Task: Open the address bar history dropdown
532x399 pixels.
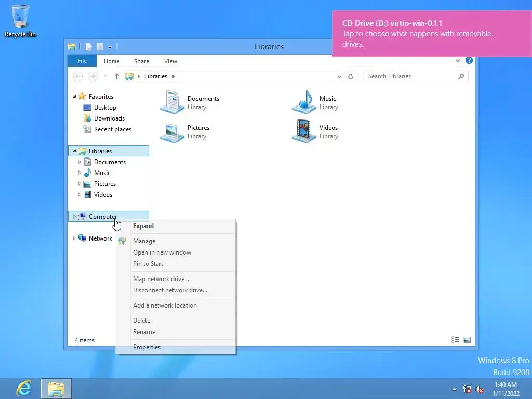Action: point(339,77)
